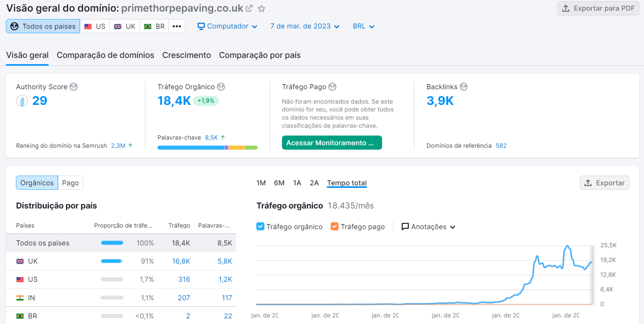The height and width of the screenshot is (324, 644).
Task: Open the 8,5K Palavras-chave link
Action: [x=211, y=137]
